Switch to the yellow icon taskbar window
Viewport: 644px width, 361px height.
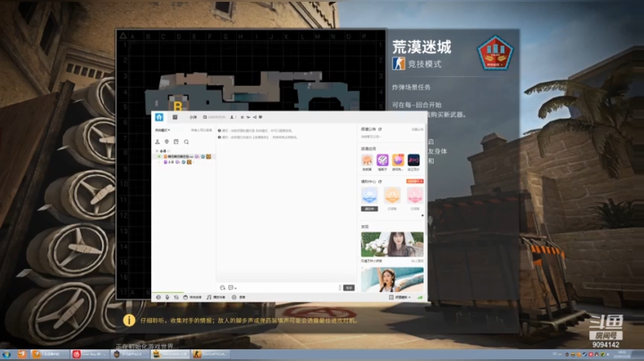click(171, 354)
